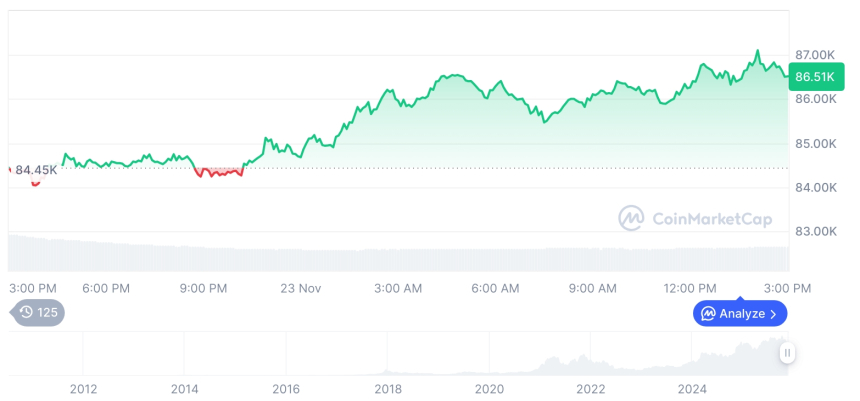Viewport: 860px width, 401px height.
Task: Click the 6:00 AM time axis label
Action: coord(495,288)
